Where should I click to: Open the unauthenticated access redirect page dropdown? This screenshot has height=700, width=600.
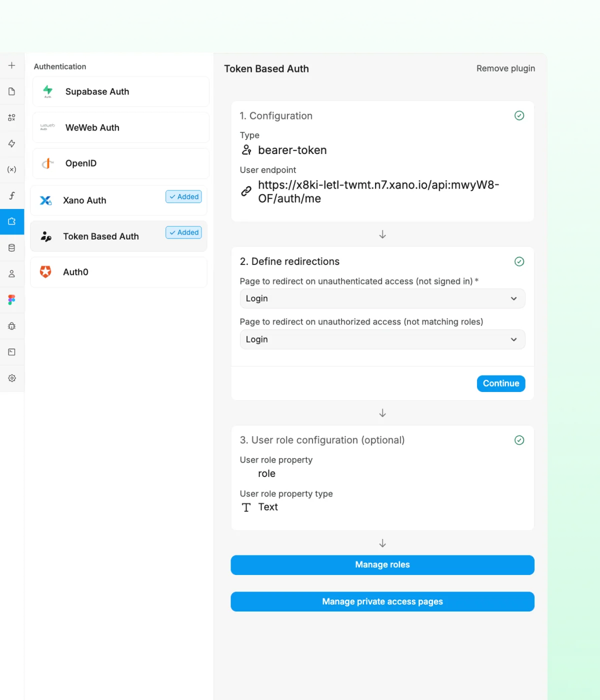[382, 298]
